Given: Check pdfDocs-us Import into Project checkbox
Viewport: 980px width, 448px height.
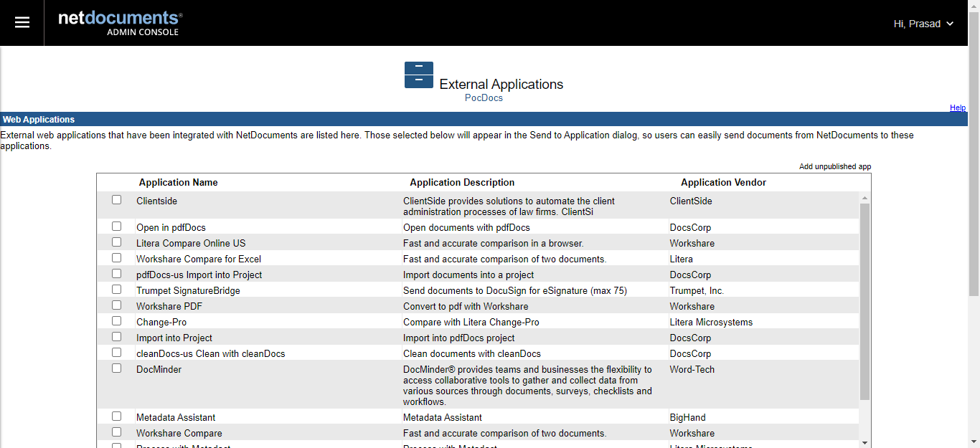Looking at the screenshot, I should point(117,274).
